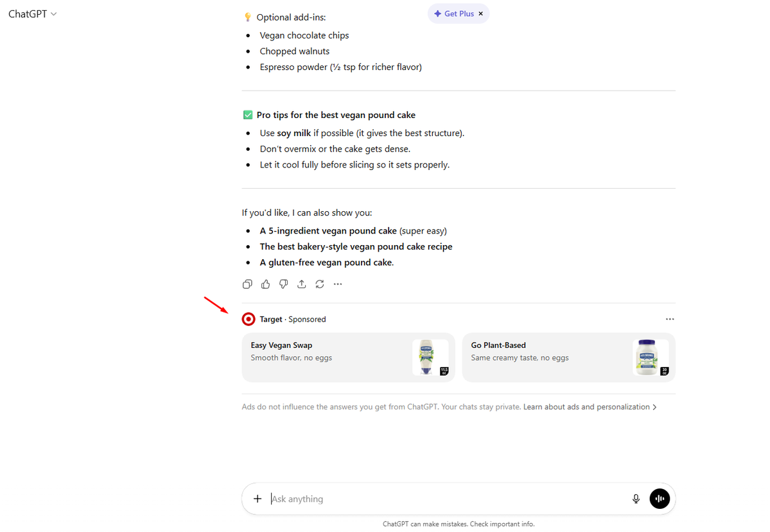Screen dimensions: 770x532
Task: Click the 'Don't overmix' tip line
Action: [x=335, y=149]
